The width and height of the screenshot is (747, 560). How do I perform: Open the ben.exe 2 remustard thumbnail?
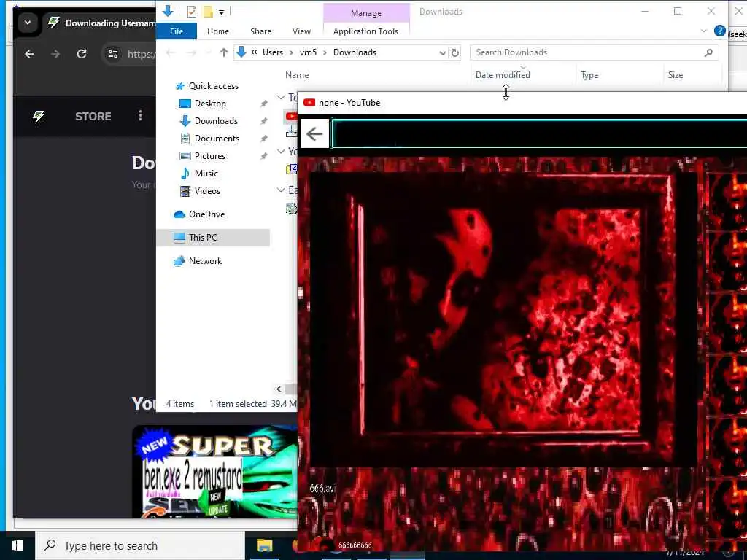(x=215, y=472)
